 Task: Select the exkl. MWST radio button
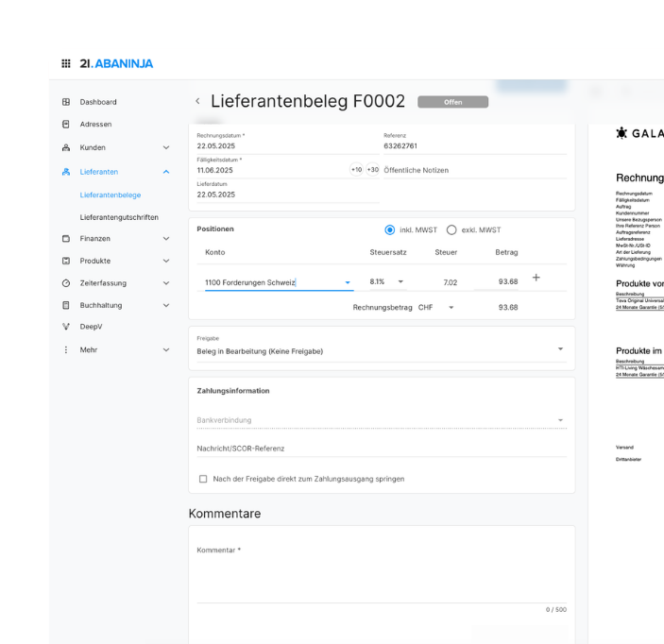coord(451,229)
